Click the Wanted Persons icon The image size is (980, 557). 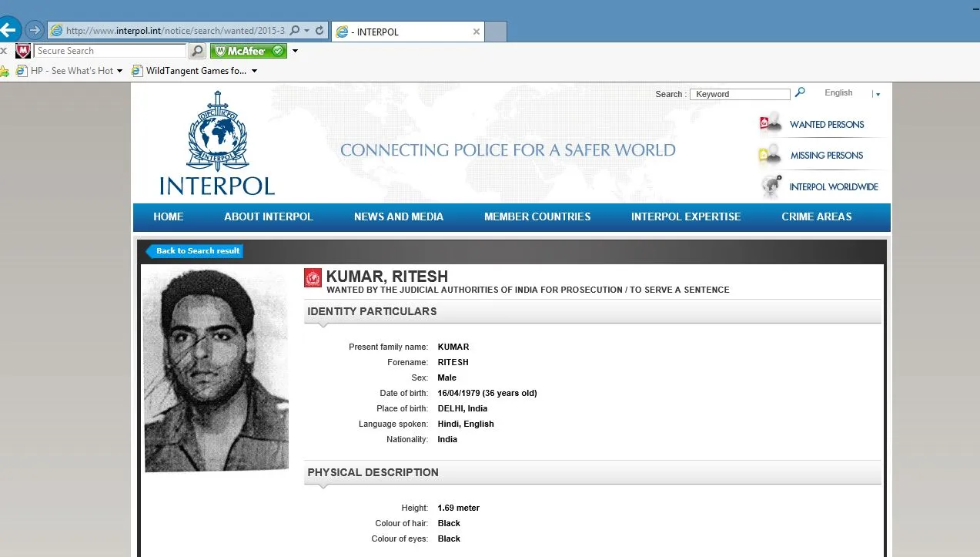(770, 123)
